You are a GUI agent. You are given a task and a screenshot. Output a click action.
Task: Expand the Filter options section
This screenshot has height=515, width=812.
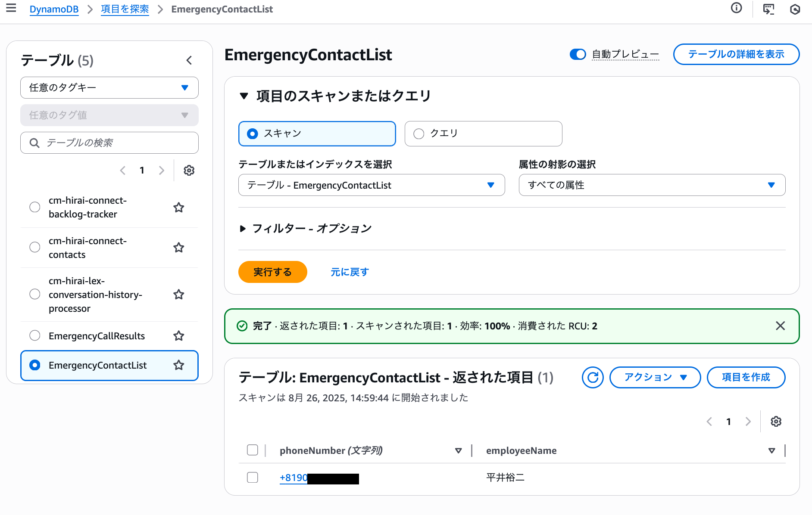(x=306, y=229)
